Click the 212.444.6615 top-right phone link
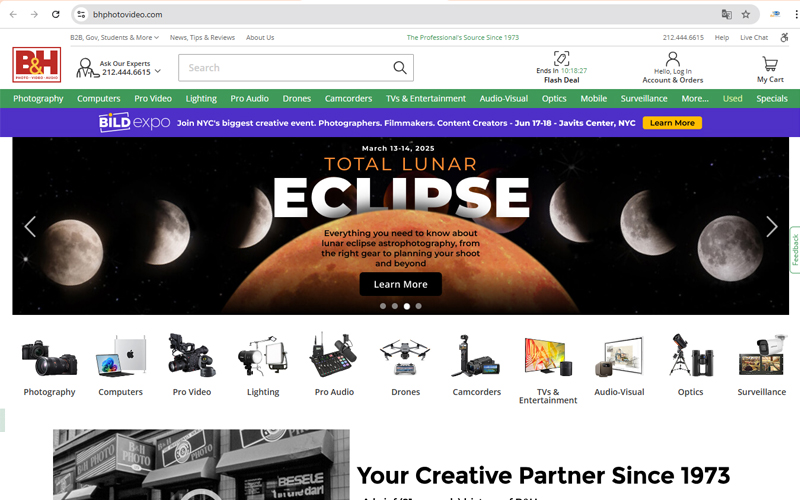 [683, 37]
